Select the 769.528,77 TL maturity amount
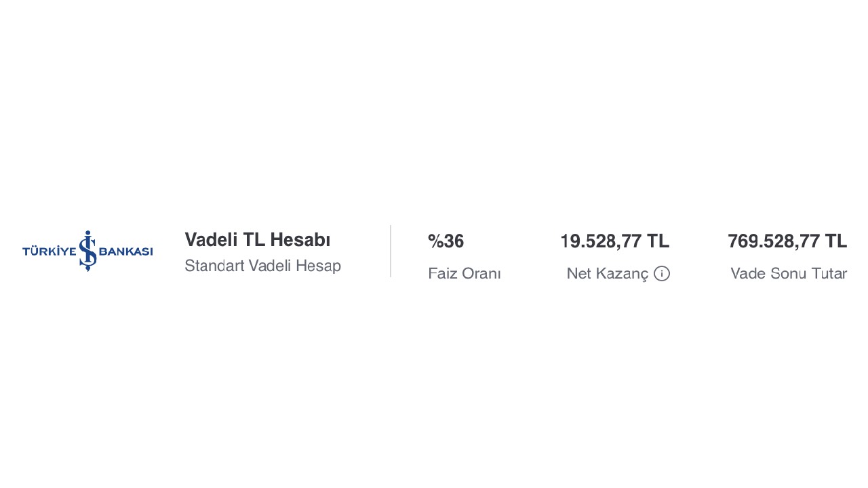Screen dimensions: 868x488 (787, 241)
